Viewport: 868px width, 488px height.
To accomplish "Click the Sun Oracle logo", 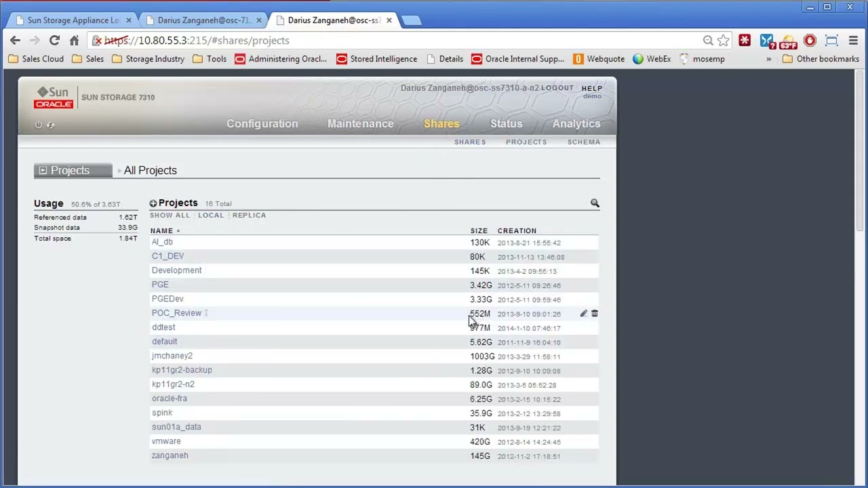I will tap(54, 98).
